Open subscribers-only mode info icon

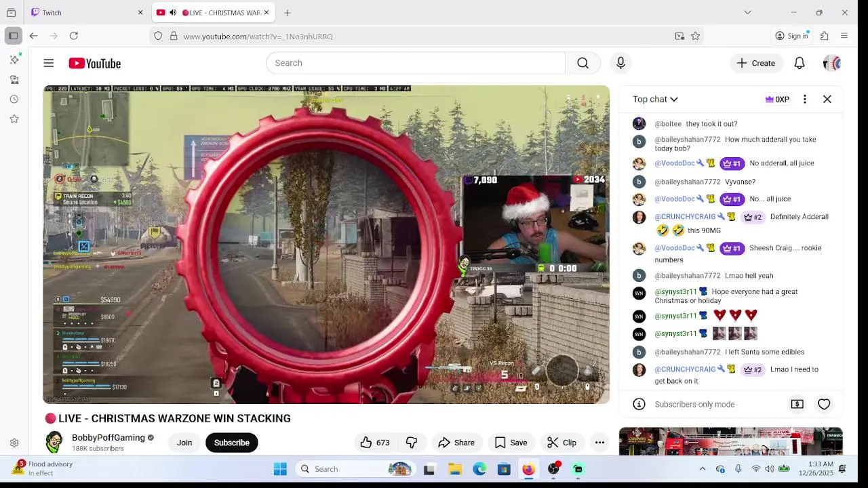tap(638, 404)
